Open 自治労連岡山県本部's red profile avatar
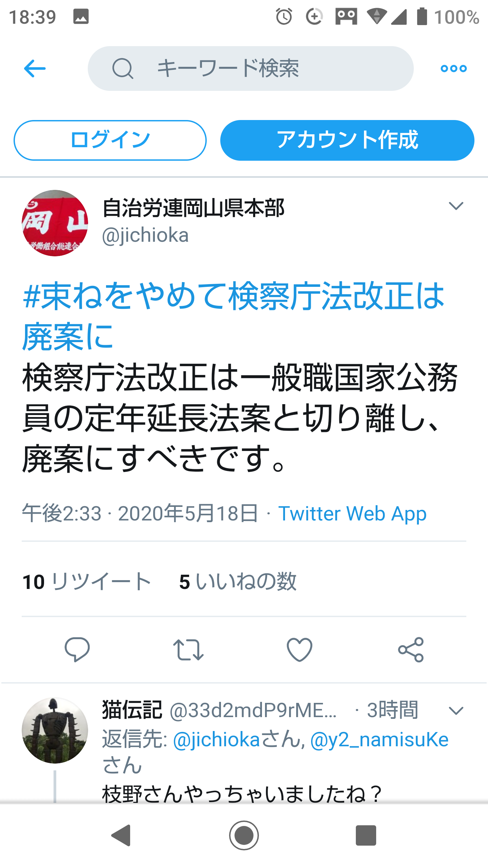 [55, 223]
